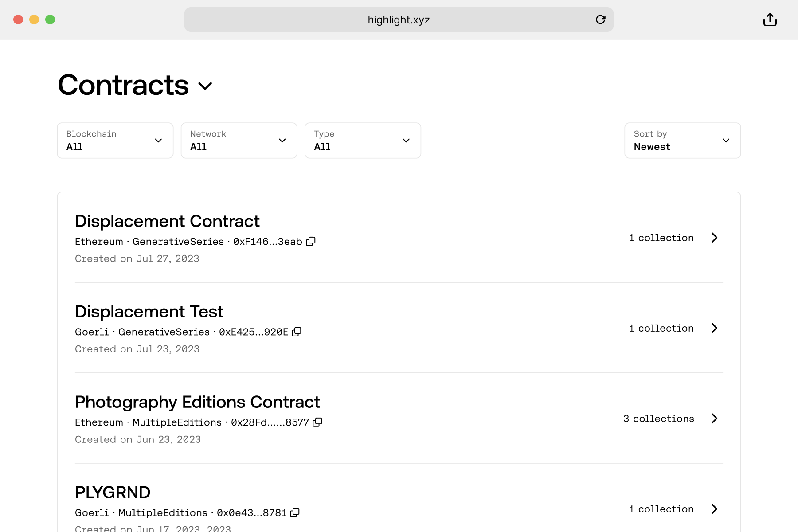Open the Displacement Contract title link
The width and height of the screenshot is (798, 532).
click(x=167, y=221)
